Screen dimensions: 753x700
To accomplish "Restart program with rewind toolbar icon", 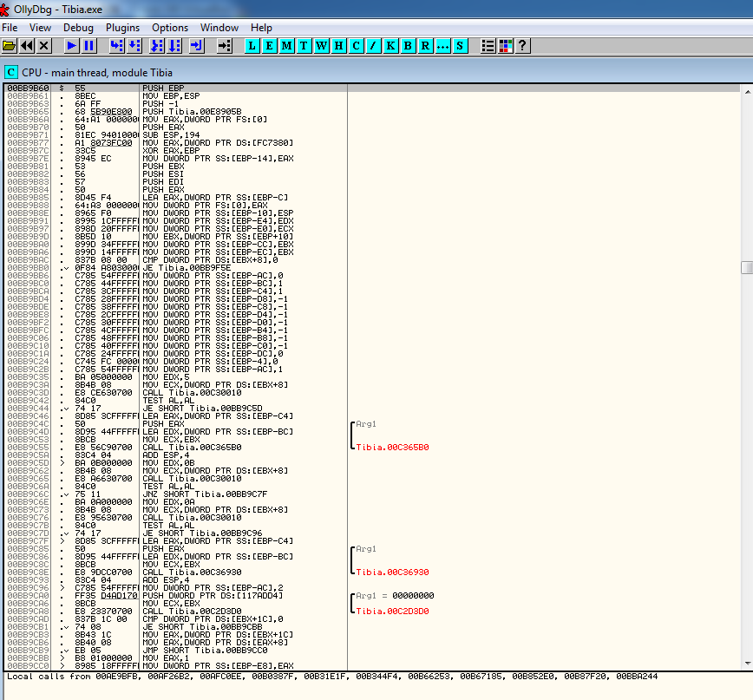I will pos(27,46).
